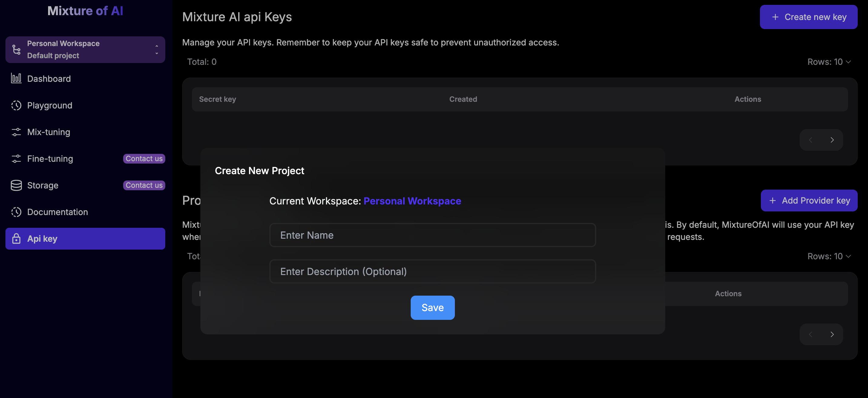Click Contact us badge beside Storage
The width and height of the screenshot is (868, 398).
[144, 185]
